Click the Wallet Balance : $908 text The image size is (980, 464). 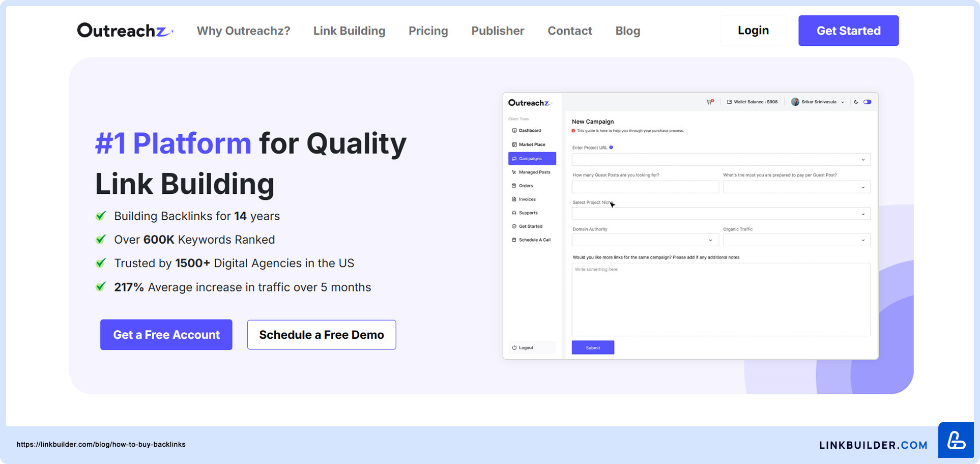tap(756, 102)
